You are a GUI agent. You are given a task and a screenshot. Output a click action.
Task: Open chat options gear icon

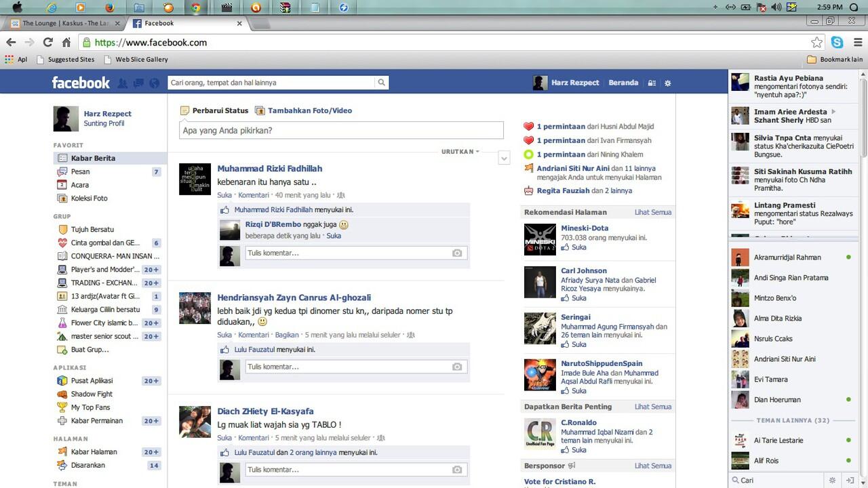pyautogui.click(x=833, y=480)
